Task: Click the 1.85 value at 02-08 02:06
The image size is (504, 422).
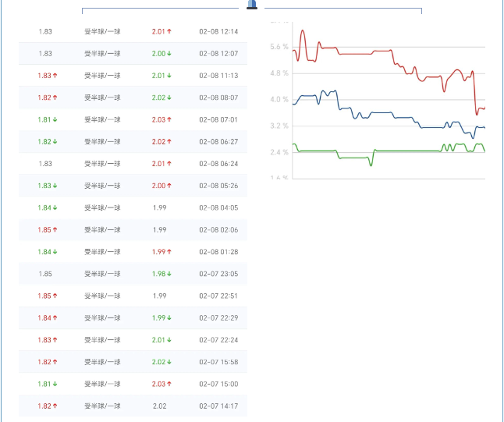Action: (44, 230)
